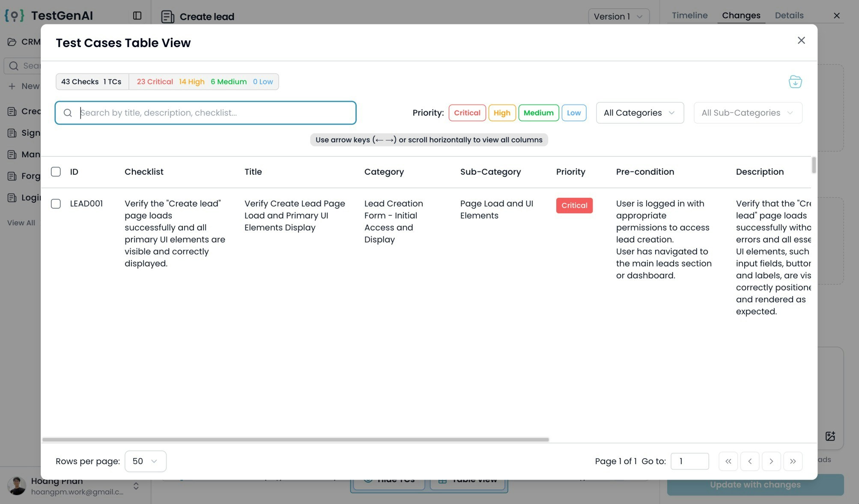Toggle the Medium priority filter
This screenshot has height=504, width=859.
(538, 113)
